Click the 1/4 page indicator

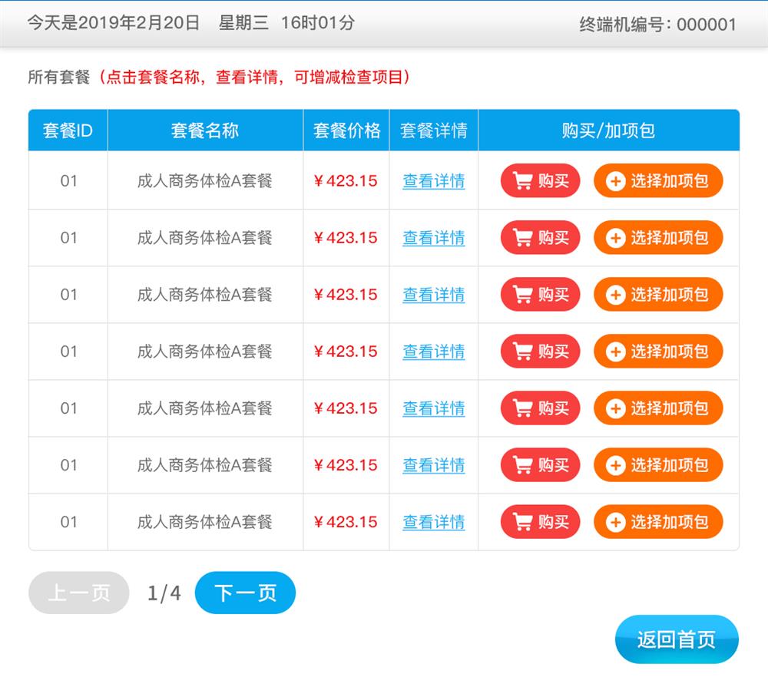(x=164, y=593)
